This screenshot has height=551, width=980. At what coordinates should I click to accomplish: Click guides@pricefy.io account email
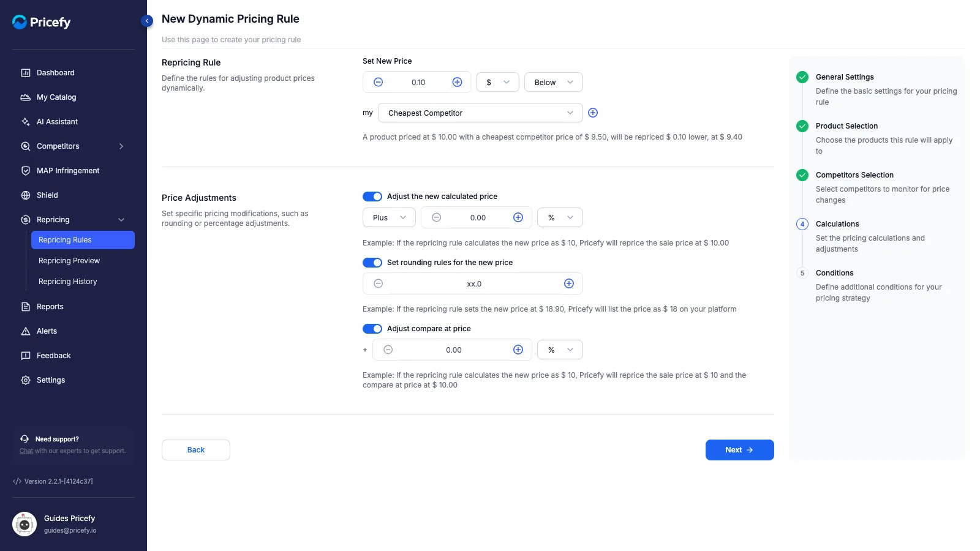click(x=70, y=531)
